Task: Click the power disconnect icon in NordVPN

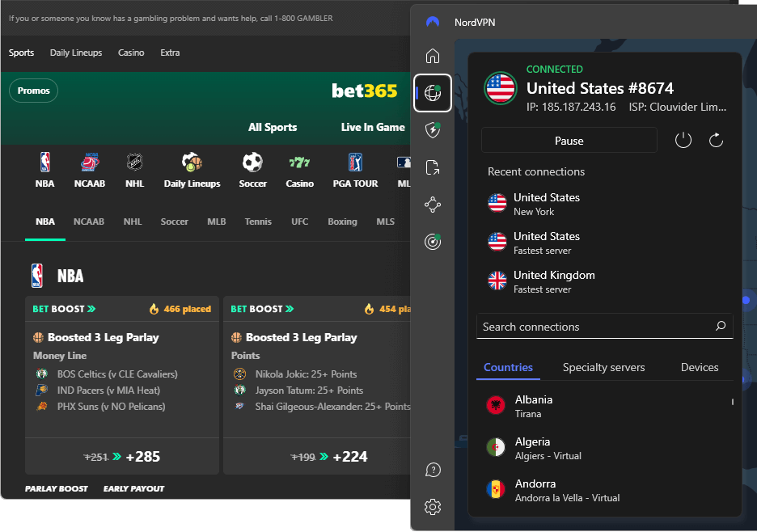Action: pos(683,141)
